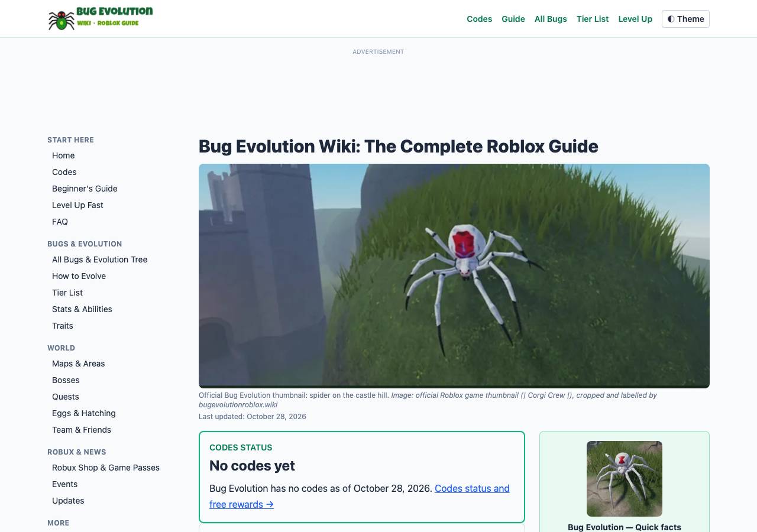Image resolution: width=757 pixels, height=532 pixels.
Task: Click the 'CODES STATUS' label
Action: coord(241,447)
